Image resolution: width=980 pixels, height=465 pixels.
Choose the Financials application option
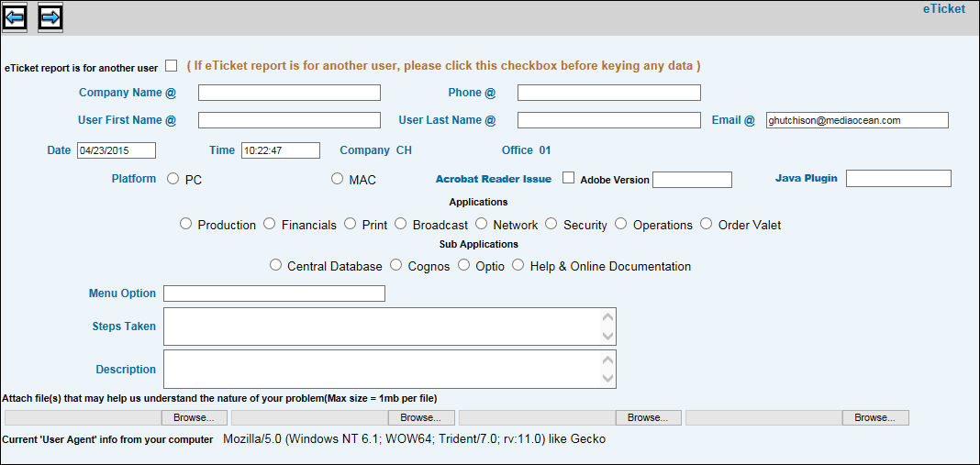pyautogui.click(x=270, y=224)
